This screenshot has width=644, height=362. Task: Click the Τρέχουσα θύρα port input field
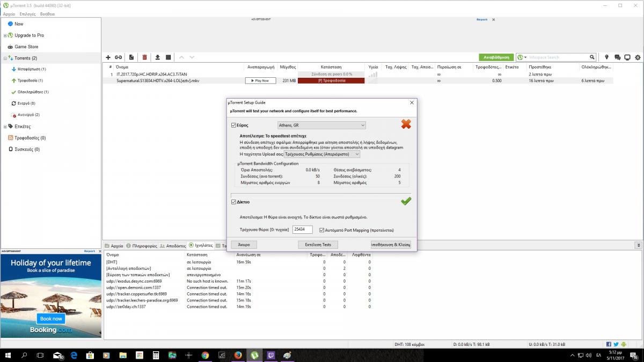[303, 230]
